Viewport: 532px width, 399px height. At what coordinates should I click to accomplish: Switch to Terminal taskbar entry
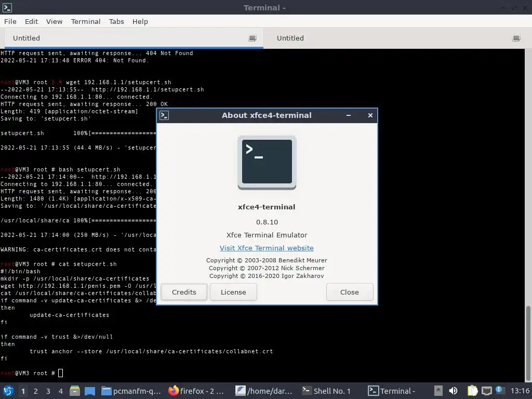392,391
